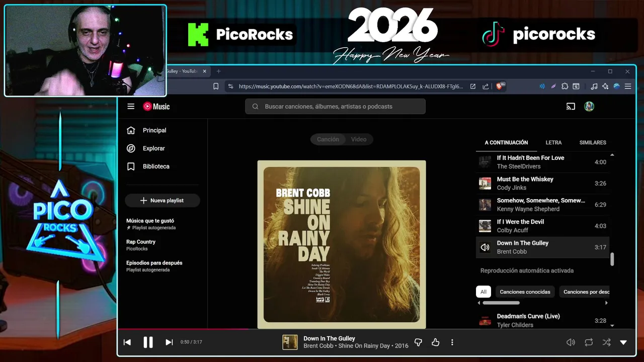Switch to Video mode

(359, 139)
